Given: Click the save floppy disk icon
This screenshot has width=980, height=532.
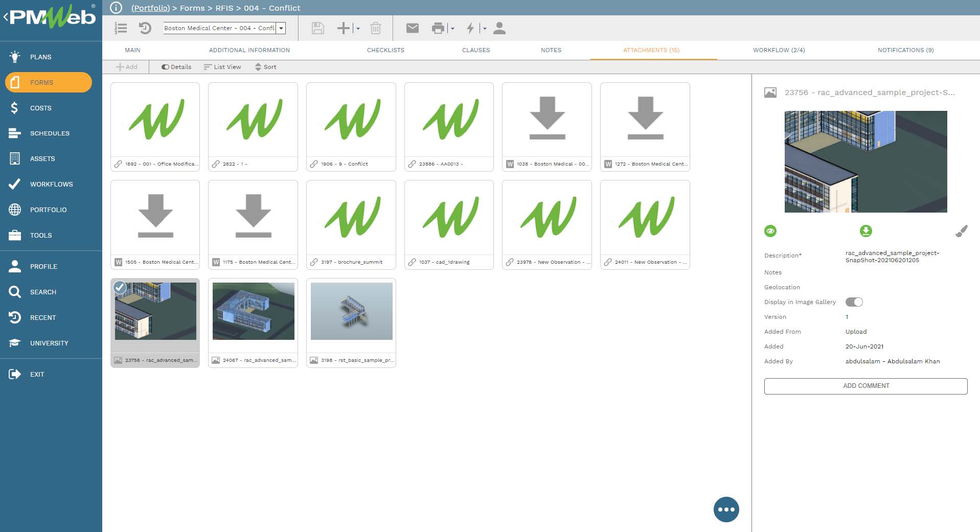Looking at the screenshot, I should pos(317,28).
